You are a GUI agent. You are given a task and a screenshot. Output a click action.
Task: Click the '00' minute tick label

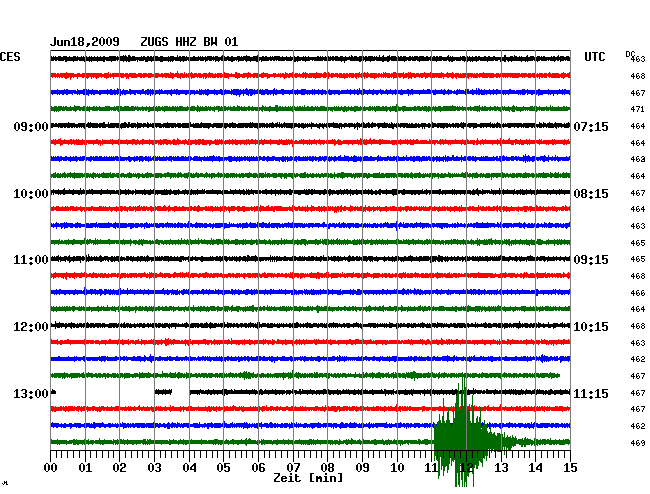(51, 467)
